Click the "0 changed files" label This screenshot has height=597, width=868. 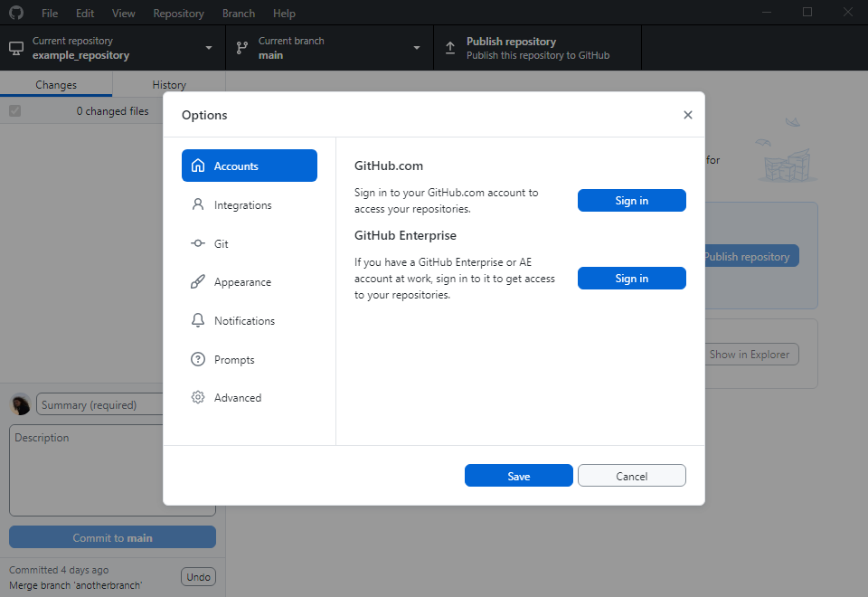point(112,110)
